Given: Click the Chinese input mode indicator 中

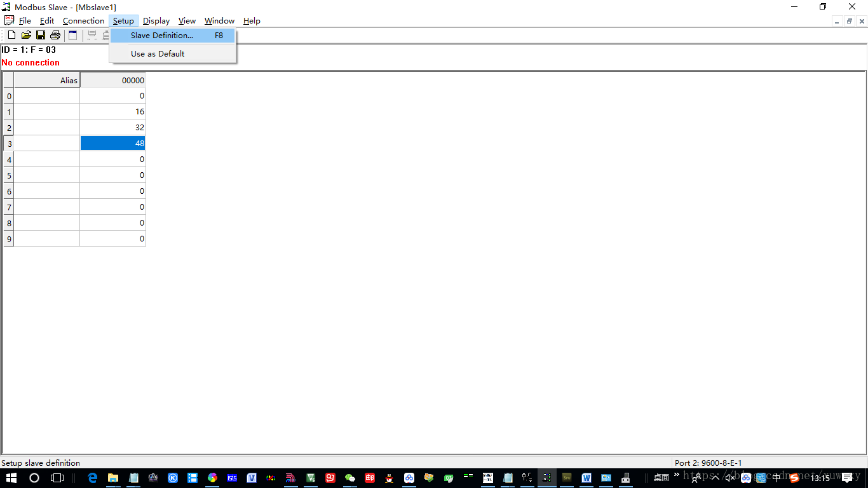Looking at the screenshot, I should pos(776,477).
